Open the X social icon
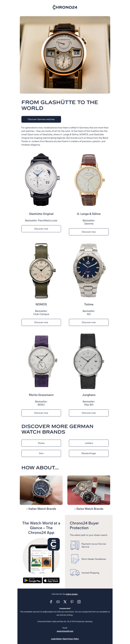The height and width of the screenshot is (644, 130). (65, 602)
